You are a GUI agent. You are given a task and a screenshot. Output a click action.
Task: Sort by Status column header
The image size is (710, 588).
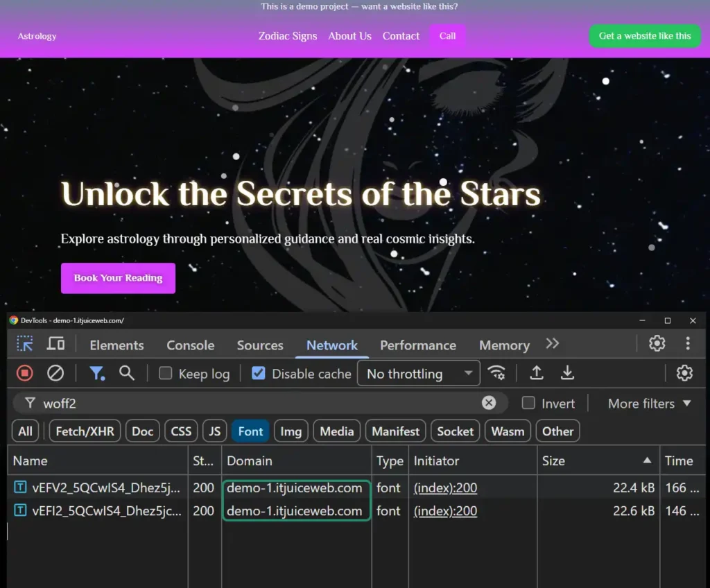205,460
